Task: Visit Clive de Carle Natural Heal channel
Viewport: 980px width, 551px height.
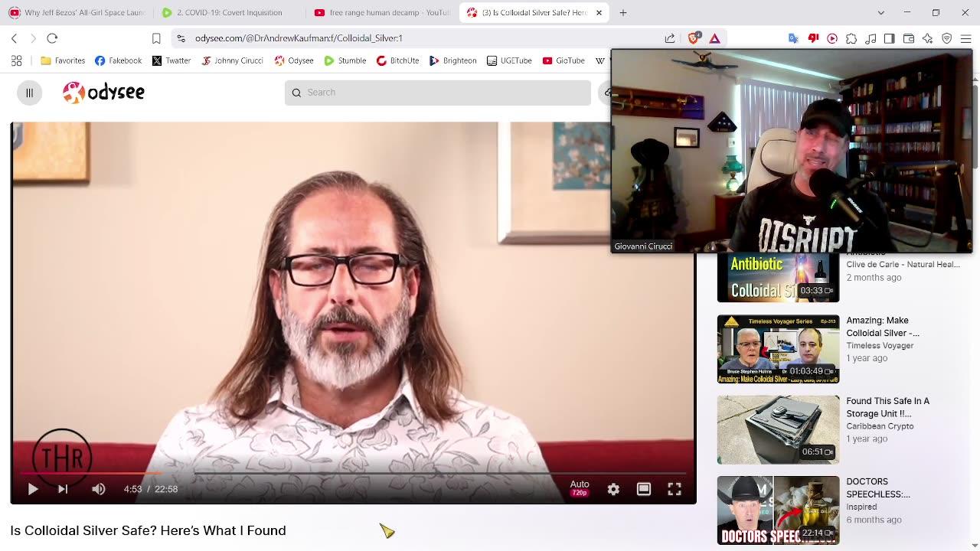Action: tap(903, 265)
